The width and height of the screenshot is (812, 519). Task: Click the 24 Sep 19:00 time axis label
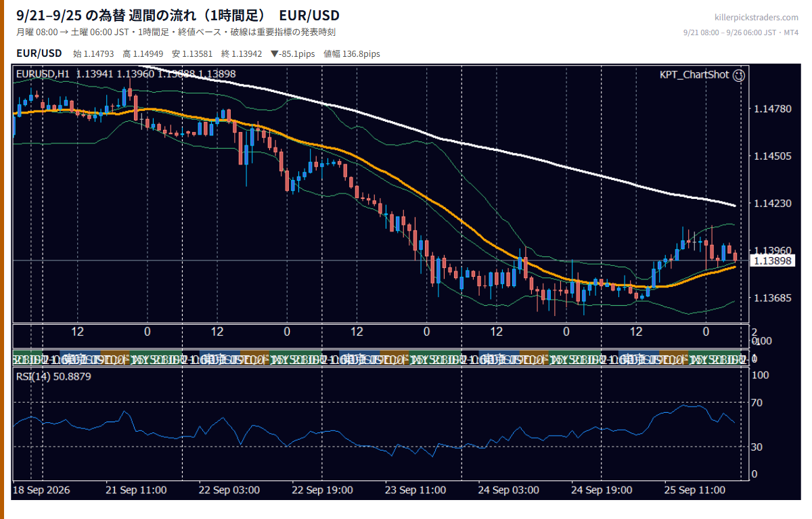coord(602,489)
